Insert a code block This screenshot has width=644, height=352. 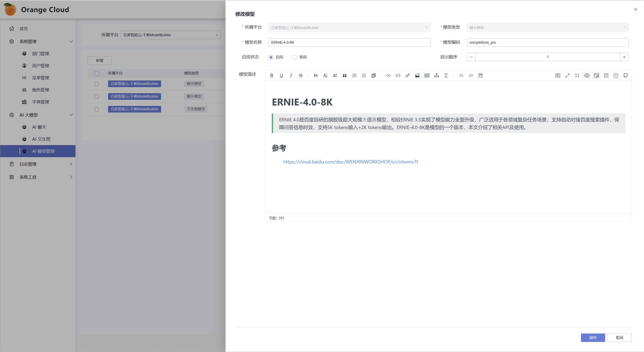398,75
